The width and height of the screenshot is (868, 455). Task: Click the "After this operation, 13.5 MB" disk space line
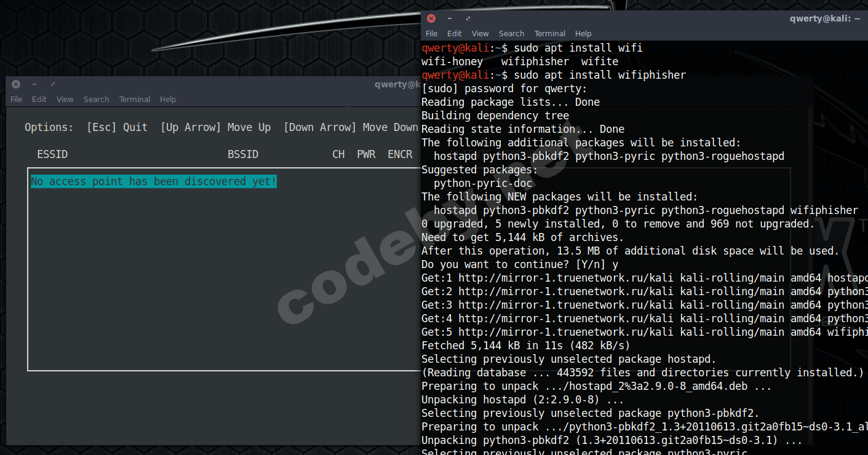[631, 251]
